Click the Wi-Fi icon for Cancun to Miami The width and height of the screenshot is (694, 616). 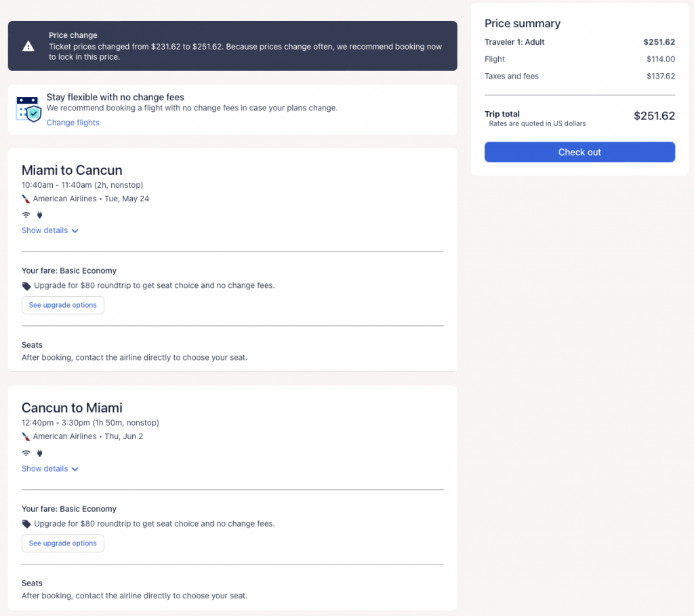[x=26, y=453]
